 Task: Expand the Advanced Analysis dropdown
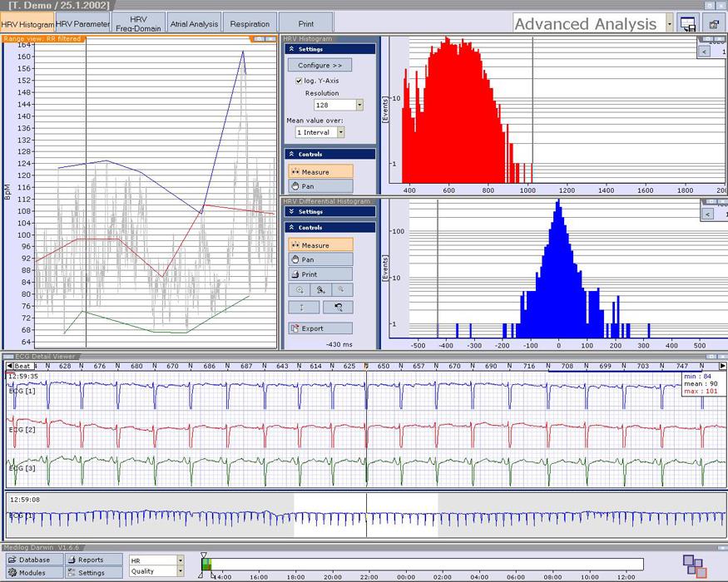click(670, 23)
